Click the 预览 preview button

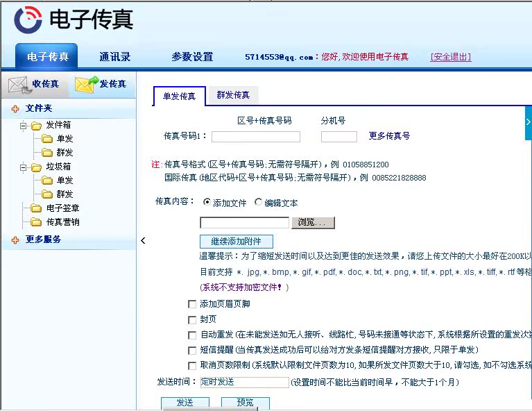coord(246,403)
